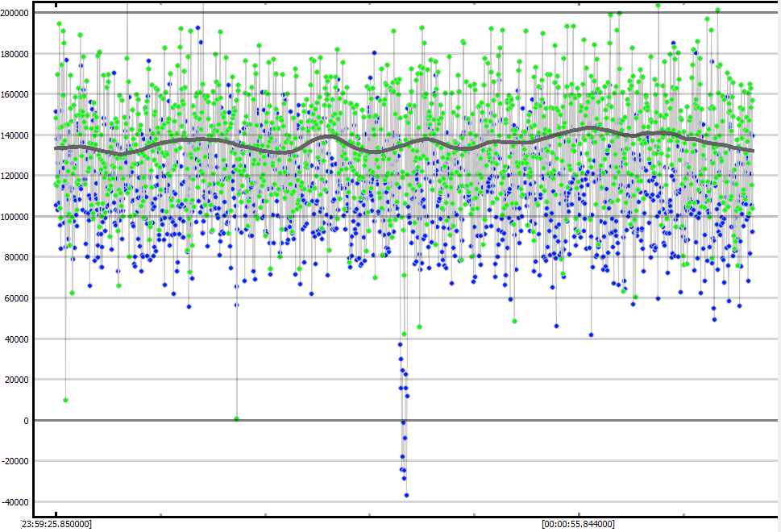Click the 00:00:55.844000 time axis label
Screen dimensions: 781x532
click(x=578, y=524)
